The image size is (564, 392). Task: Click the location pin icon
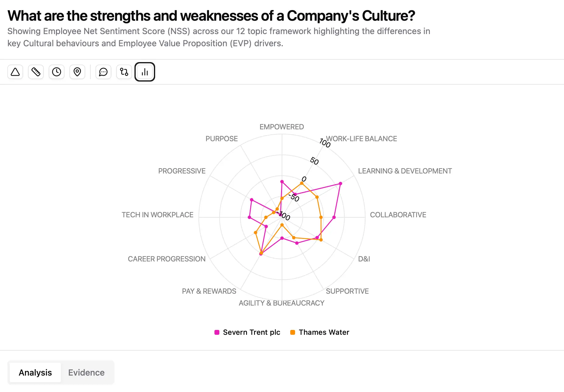click(x=77, y=72)
